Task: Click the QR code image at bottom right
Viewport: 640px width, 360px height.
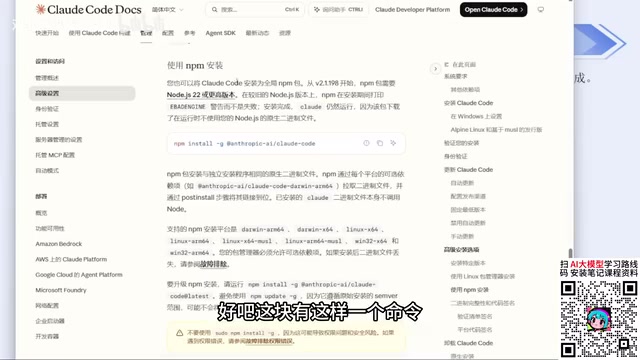Action: tap(599, 319)
